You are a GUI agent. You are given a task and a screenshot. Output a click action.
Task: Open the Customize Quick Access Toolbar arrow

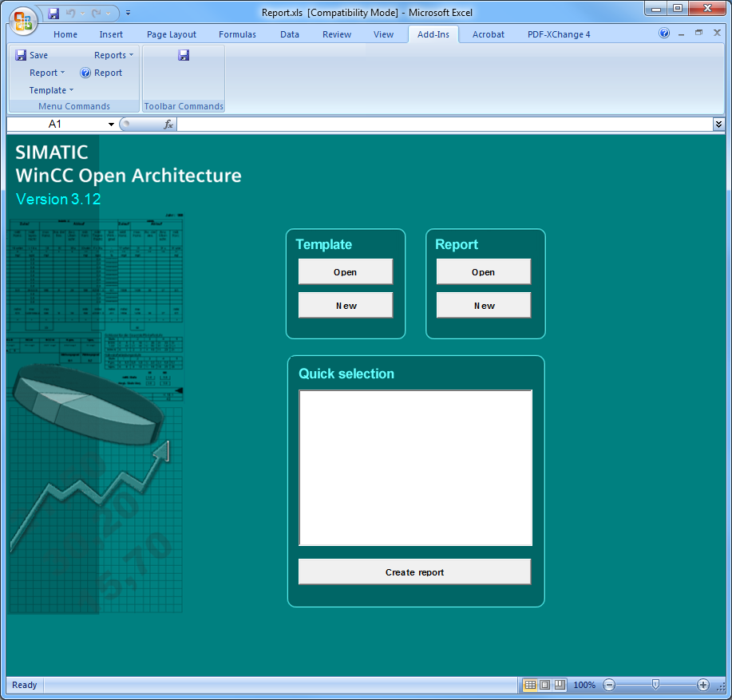128,13
